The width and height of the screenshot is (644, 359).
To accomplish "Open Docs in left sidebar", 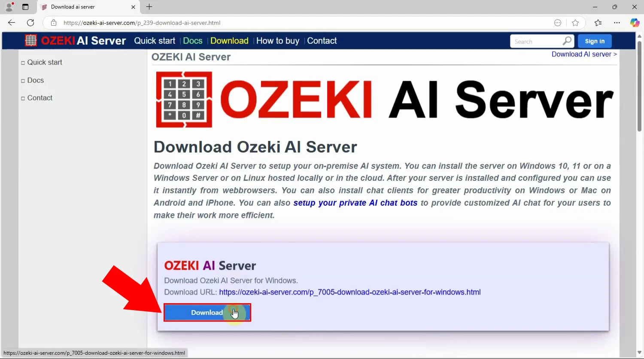I will (x=36, y=80).
